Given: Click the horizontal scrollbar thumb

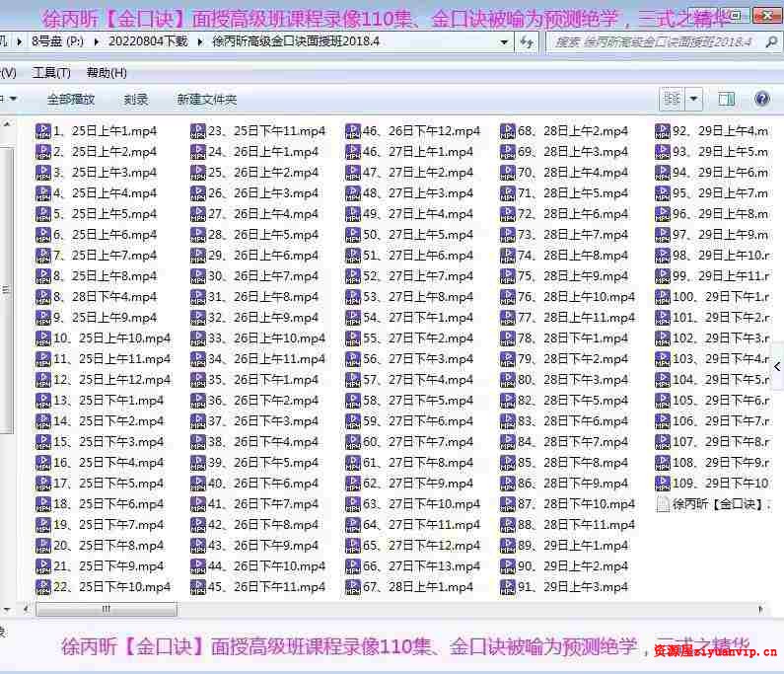Looking at the screenshot, I should tap(106, 609).
